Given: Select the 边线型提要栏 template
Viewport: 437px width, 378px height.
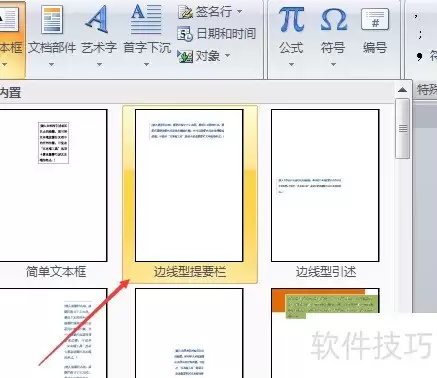Looking at the screenshot, I should [x=189, y=185].
